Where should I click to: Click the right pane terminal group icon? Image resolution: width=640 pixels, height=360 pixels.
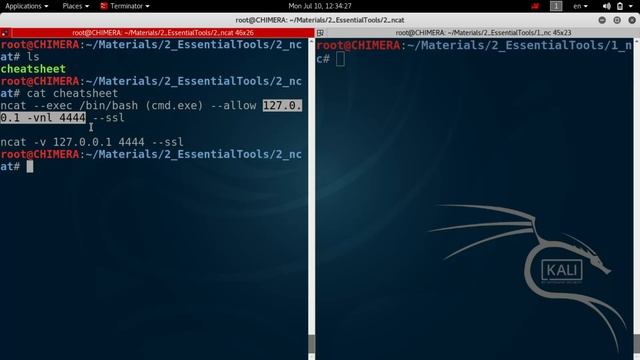[x=320, y=33]
